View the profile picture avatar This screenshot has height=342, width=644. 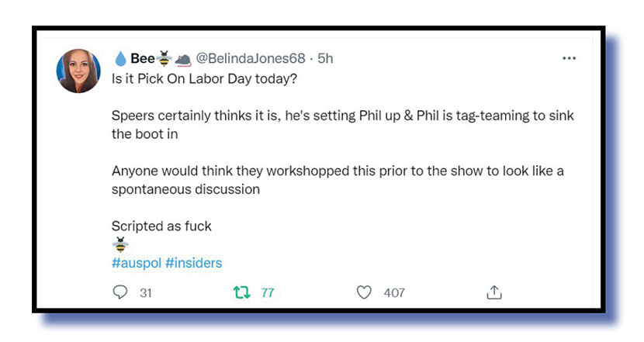tap(78, 71)
